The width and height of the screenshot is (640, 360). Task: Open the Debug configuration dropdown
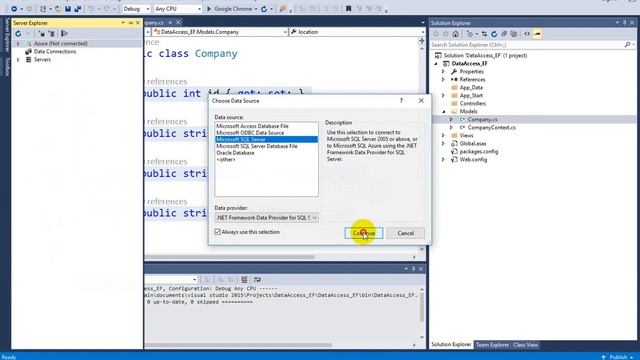136,9
